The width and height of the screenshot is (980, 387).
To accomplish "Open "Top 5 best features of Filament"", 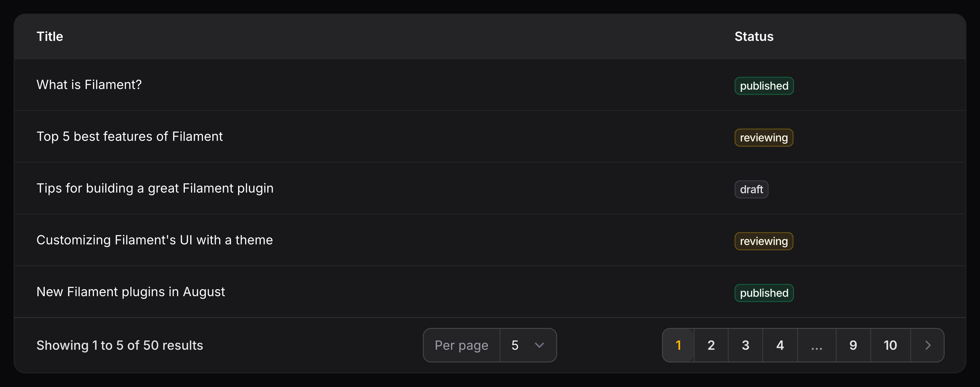I will click(x=129, y=136).
